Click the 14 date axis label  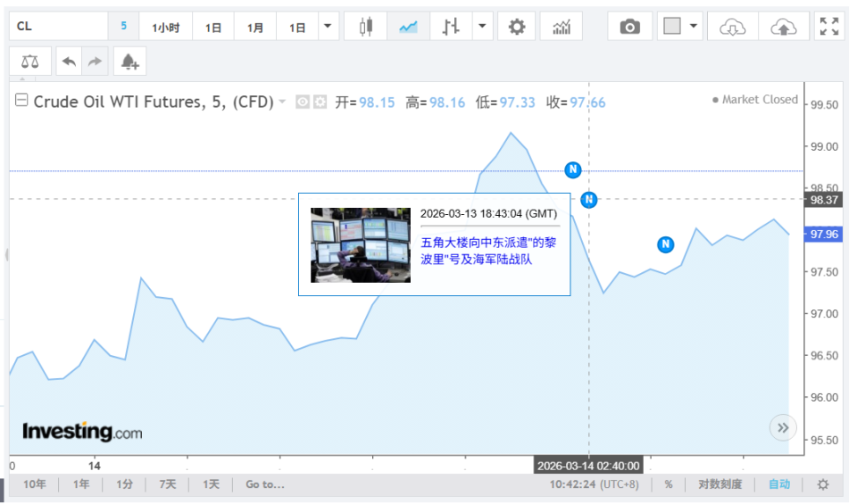click(95, 466)
